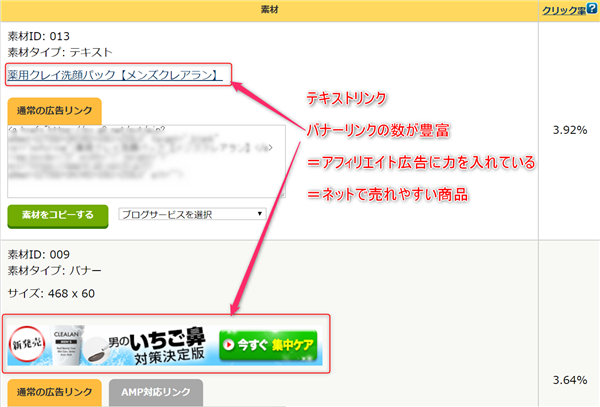Open the クリック率 column header link

[x=564, y=11]
